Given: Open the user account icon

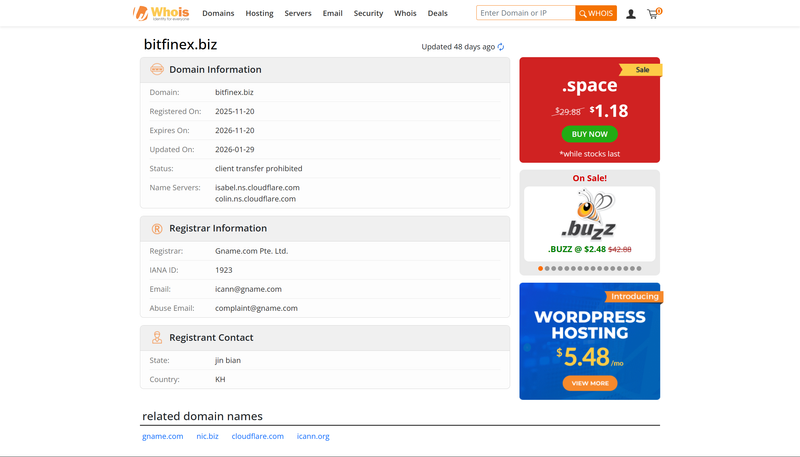Looking at the screenshot, I should tap(631, 14).
